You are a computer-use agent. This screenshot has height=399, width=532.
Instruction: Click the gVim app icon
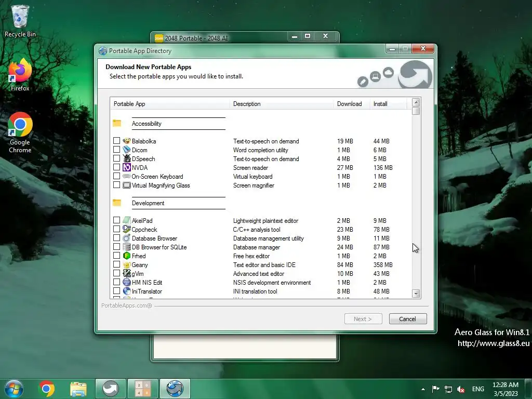[x=127, y=273]
